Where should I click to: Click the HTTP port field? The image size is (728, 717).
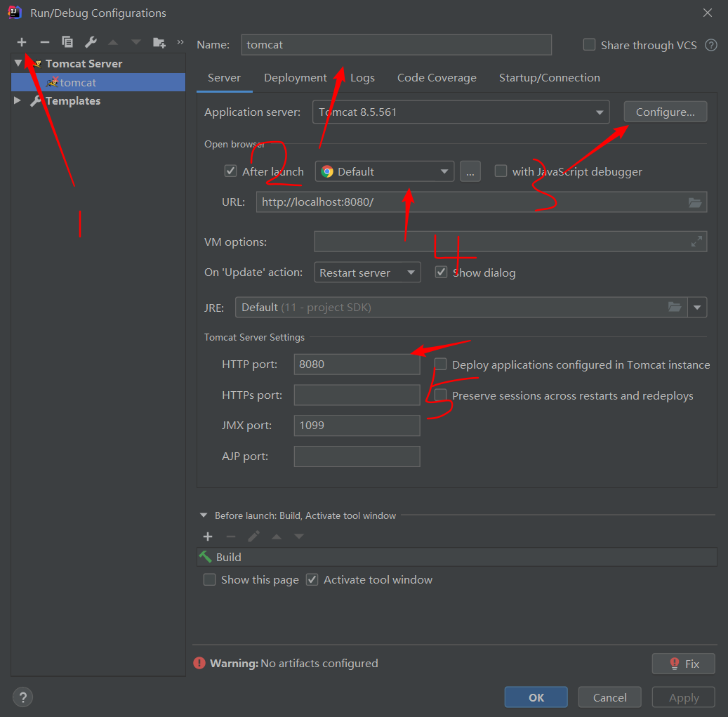pyautogui.click(x=357, y=364)
